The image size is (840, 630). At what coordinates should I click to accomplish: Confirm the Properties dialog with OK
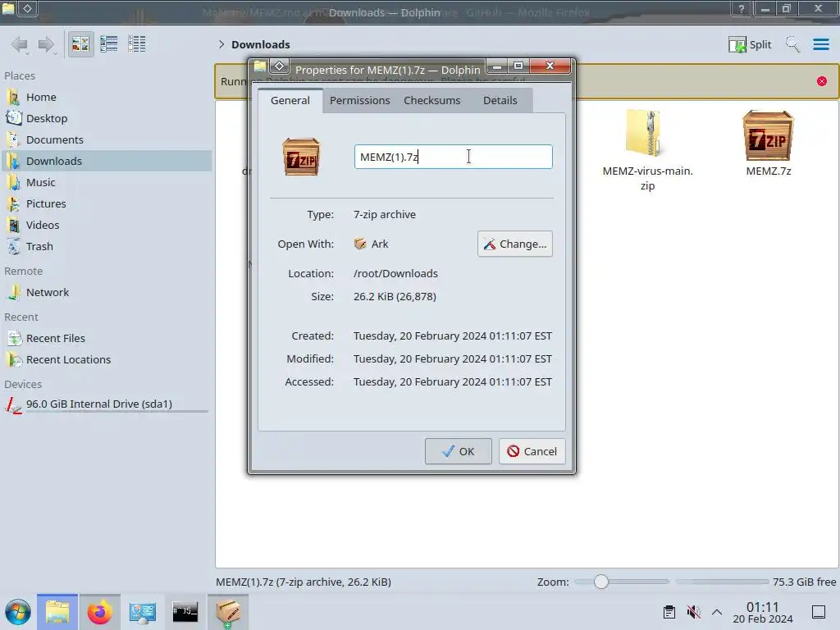click(x=458, y=451)
